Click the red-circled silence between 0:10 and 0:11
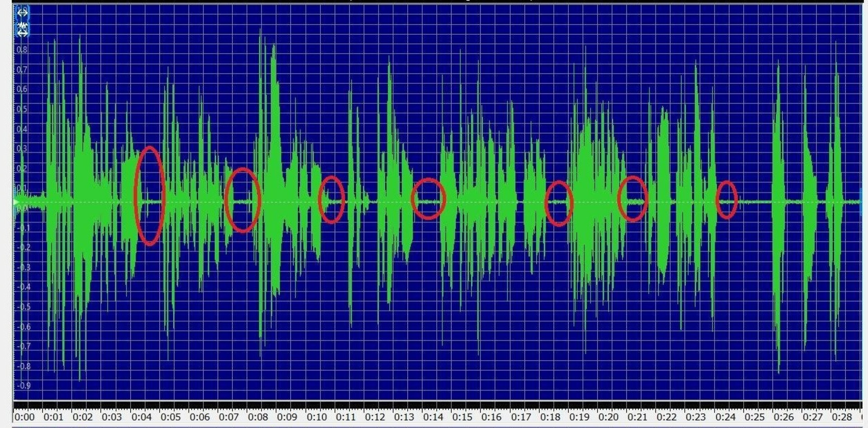Viewport: 868px width, 428px height. (331, 200)
